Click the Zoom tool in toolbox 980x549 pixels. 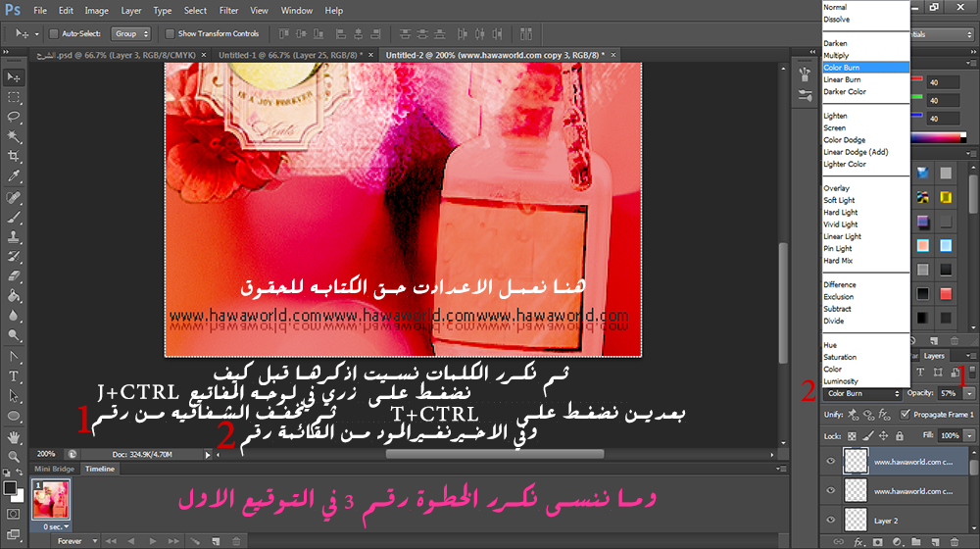pos(14,457)
